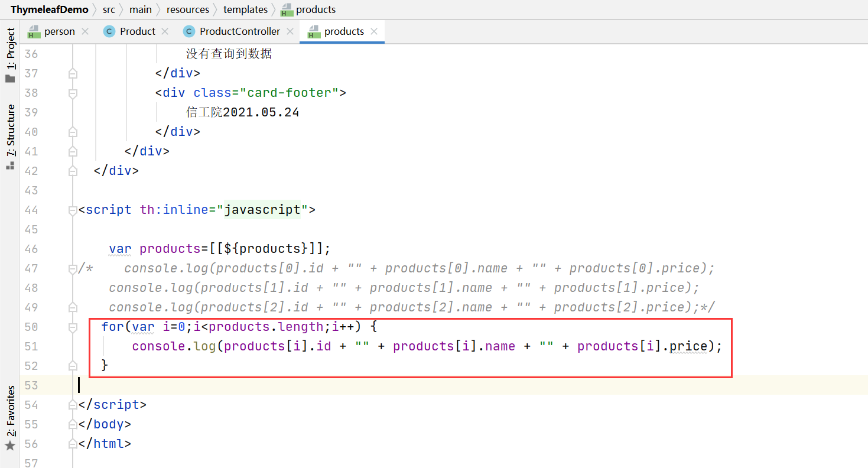The image size is (868, 468).
Task: Click console.log on line 51
Action: (174, 346)
